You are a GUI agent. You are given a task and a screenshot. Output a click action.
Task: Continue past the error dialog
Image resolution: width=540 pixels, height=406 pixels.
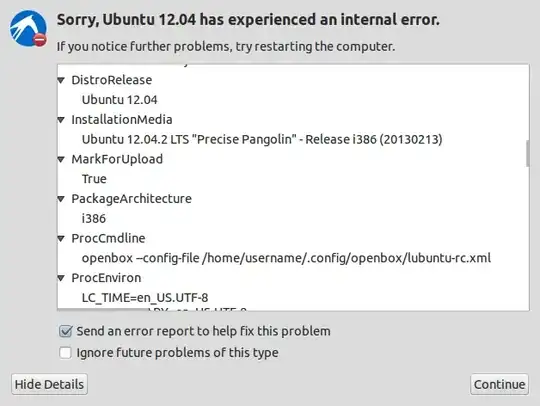point(499,384)
